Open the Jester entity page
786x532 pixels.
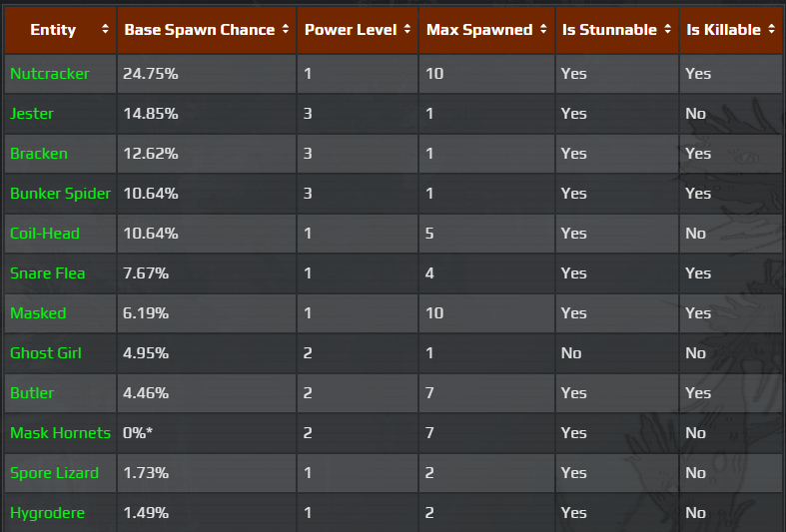click(32, 114)
